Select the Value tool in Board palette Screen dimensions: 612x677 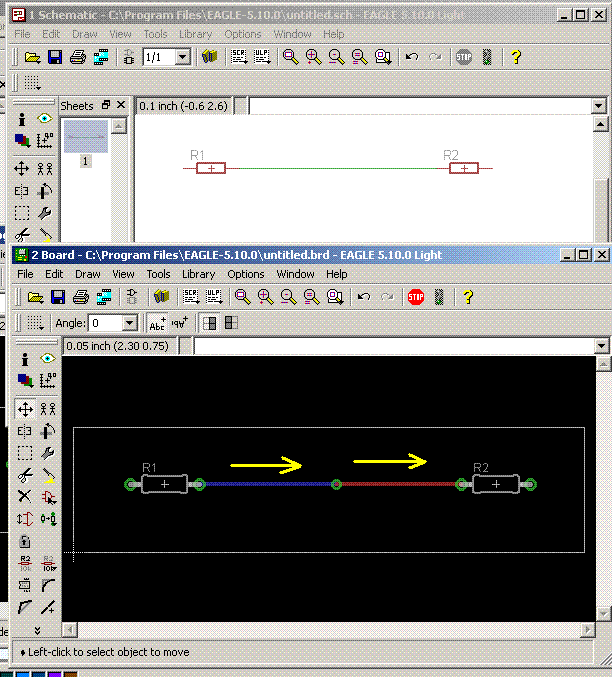tap(48, 563)
